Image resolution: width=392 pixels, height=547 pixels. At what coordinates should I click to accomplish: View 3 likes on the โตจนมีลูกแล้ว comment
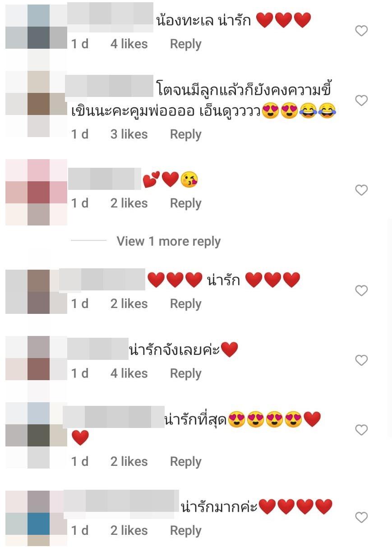129,134
